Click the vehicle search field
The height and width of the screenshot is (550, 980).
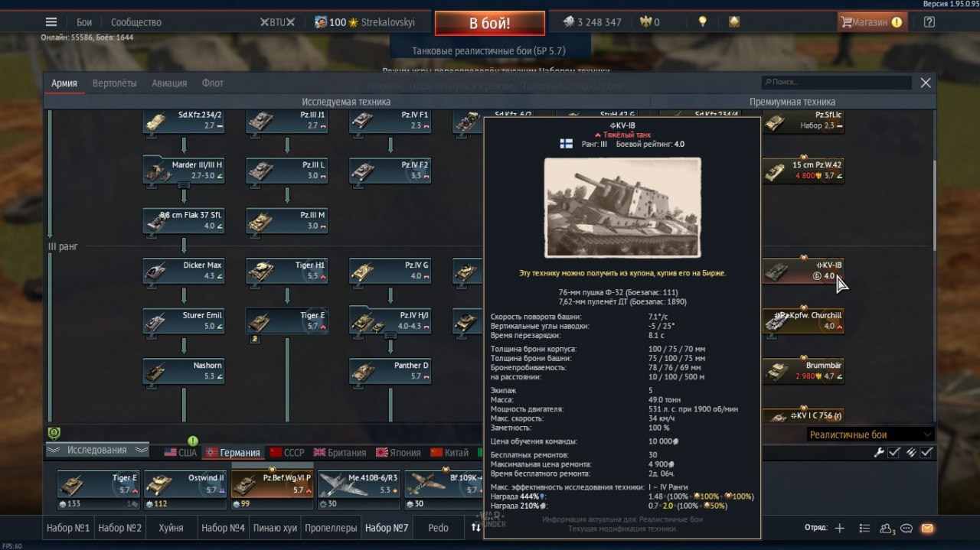[x=837, y=83]
